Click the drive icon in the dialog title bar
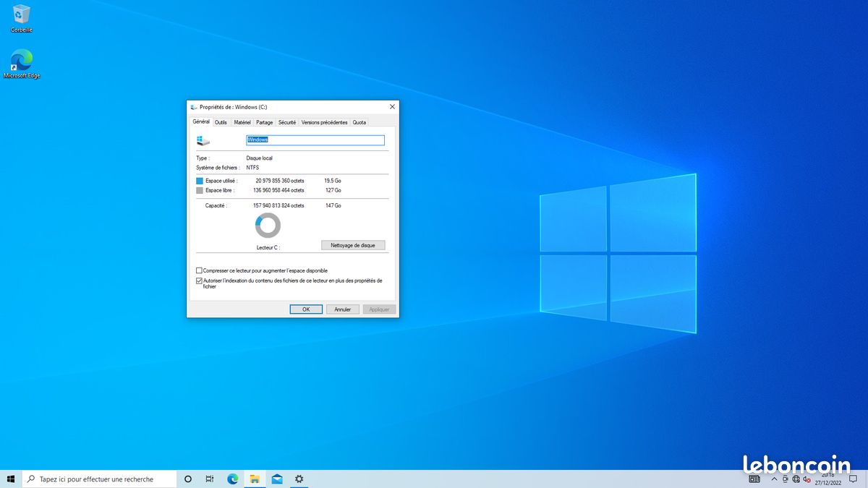This screenshot has width=868, height=488. pos(194,107)
